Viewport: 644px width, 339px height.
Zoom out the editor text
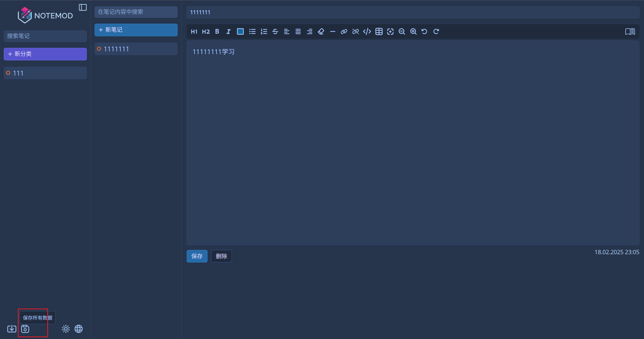point(402,31)
